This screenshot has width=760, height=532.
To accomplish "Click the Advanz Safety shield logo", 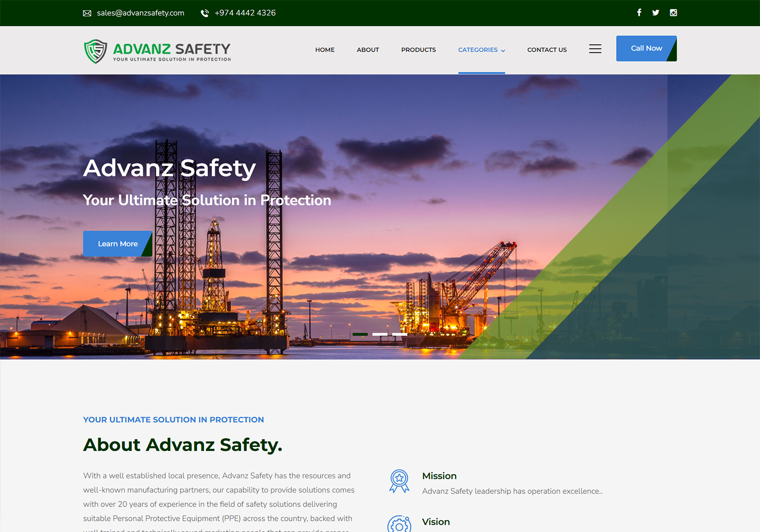I will (x=95, y=51).
